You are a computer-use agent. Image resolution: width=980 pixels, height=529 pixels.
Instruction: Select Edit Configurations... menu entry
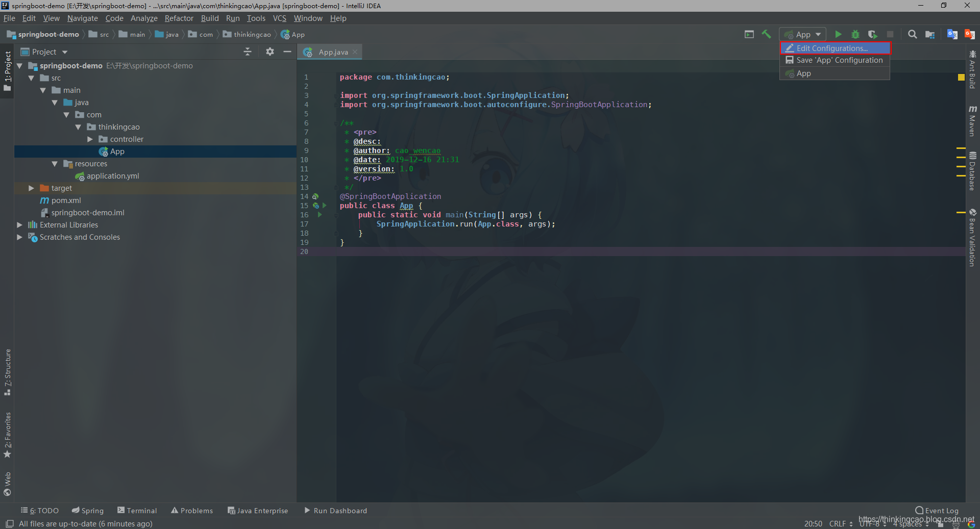835,48
